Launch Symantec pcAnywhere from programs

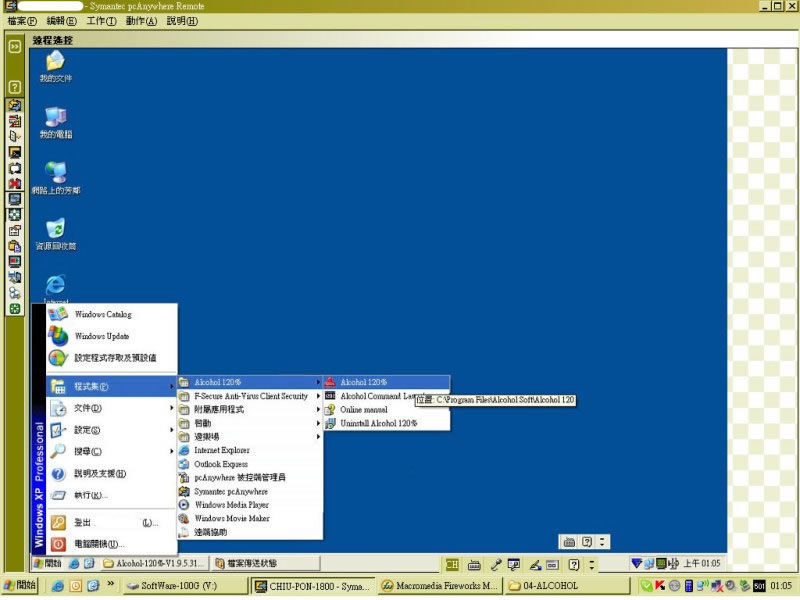(x=250, y=491)
